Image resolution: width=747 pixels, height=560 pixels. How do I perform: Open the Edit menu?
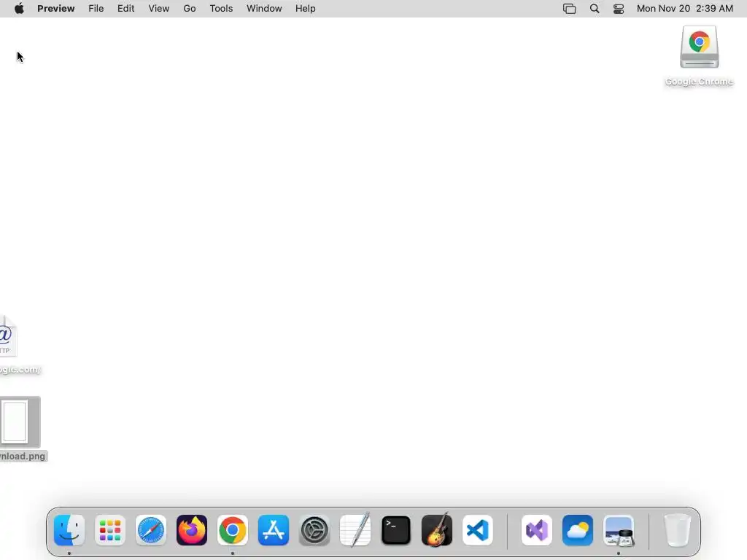tap(125, 9)
